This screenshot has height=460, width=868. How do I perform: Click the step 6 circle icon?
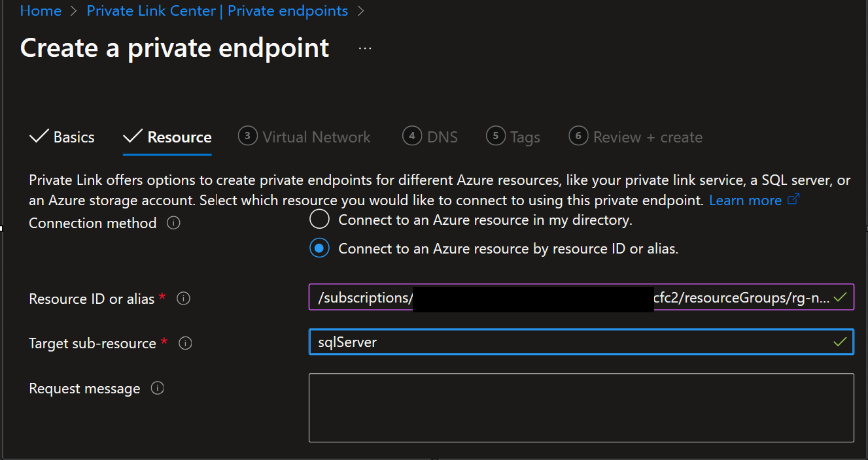578,136
